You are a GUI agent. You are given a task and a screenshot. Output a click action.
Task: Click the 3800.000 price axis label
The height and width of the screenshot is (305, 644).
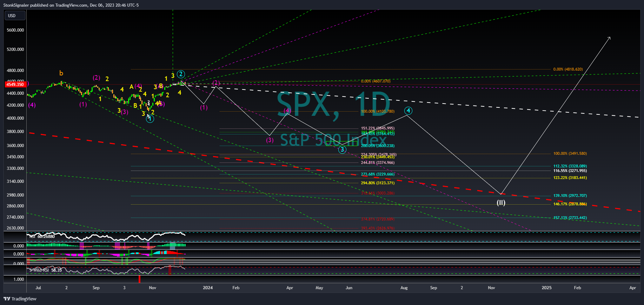(15, 132)
